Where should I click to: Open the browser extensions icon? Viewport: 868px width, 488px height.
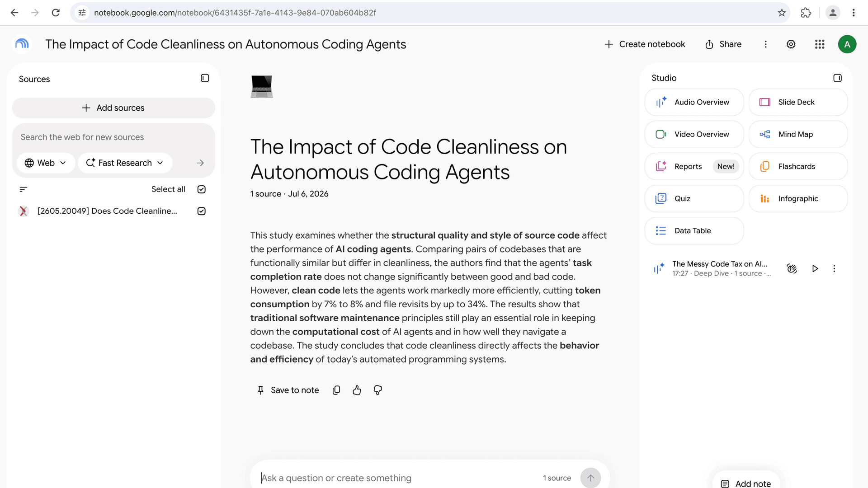806,13
